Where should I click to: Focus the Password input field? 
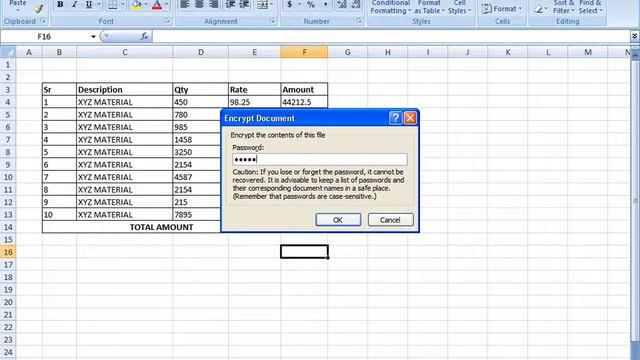pyautogui.click(x=320, y=159)
